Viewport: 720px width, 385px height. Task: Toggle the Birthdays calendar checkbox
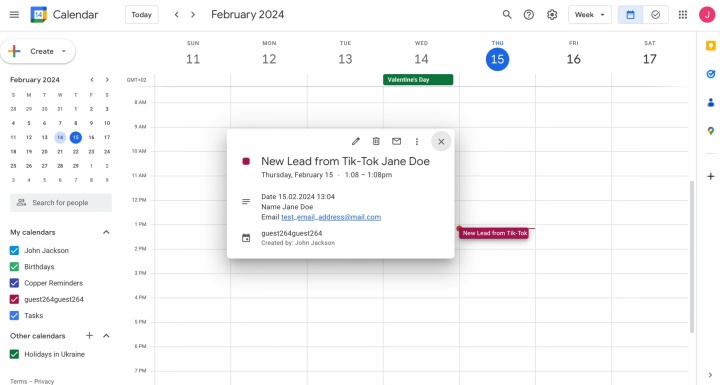[x=14, y=266]
